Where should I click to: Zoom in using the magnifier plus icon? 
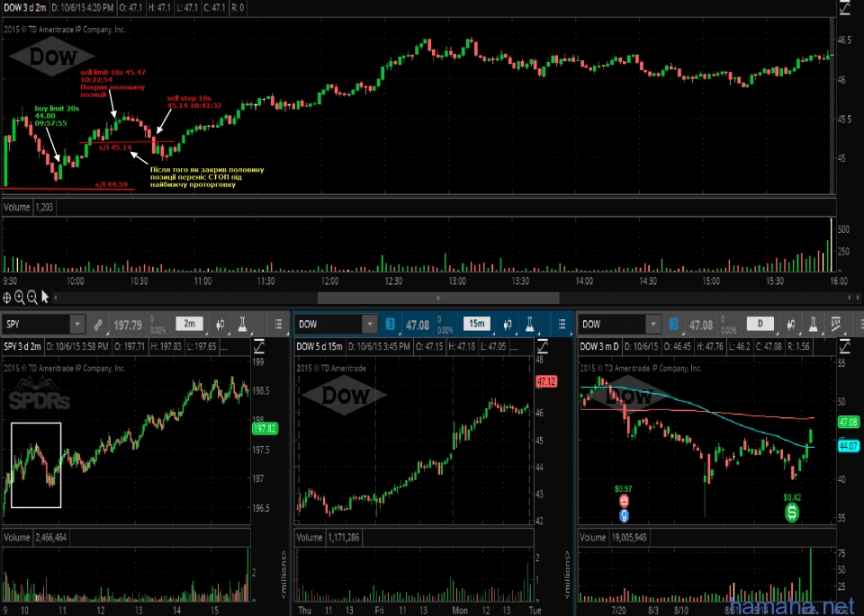point(20,298)
